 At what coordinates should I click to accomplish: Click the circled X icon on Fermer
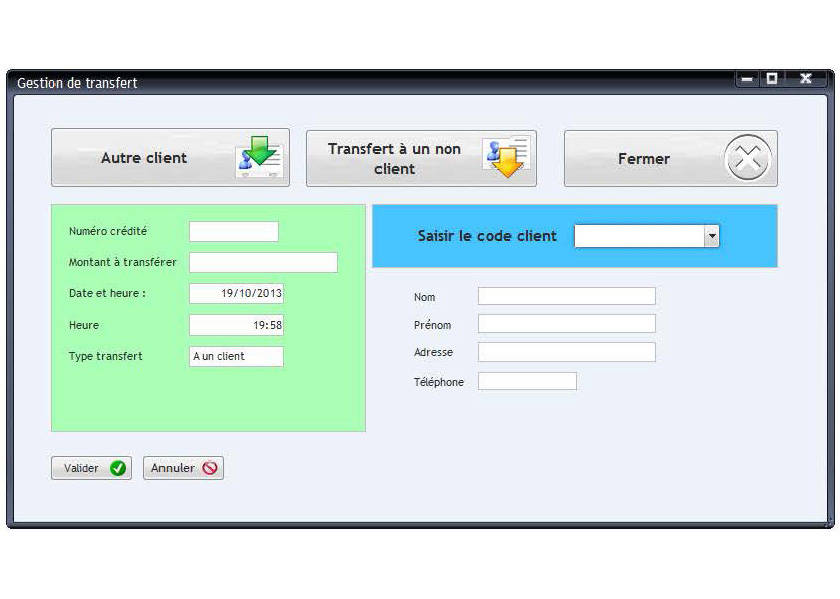[x=747, y=158]
